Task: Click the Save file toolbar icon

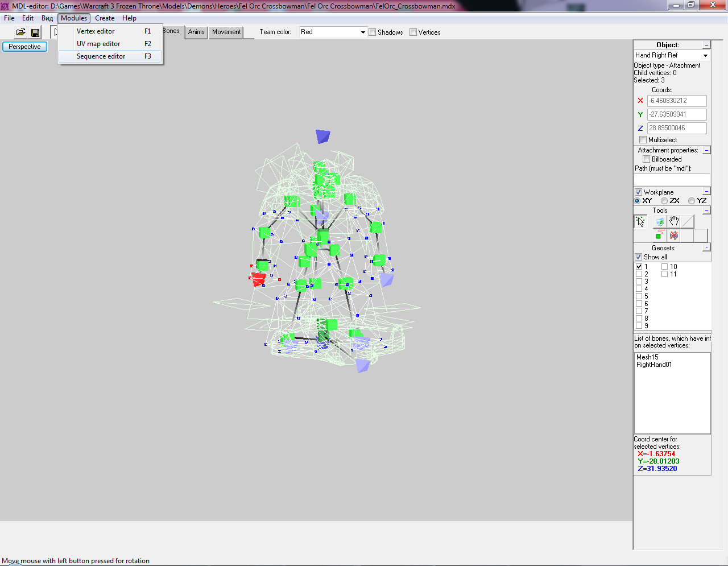Action: click(x=35, y=32)
